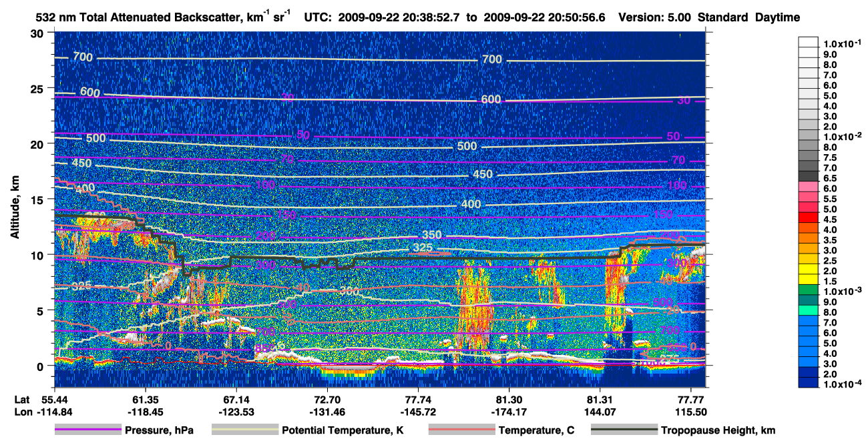The height and width of the screenshot is (445, 868).
Task: Click the 'Potential Temperature, K' legend text
Action: (x=343, y=430)
